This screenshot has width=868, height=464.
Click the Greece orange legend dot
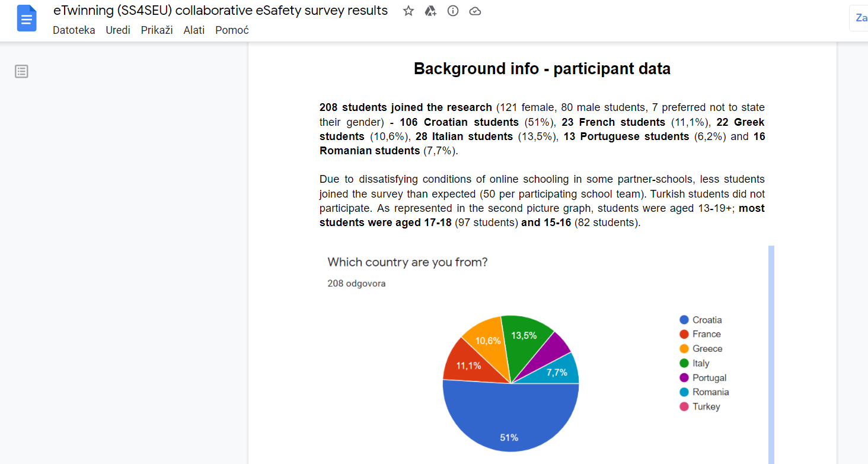point(684,349)
